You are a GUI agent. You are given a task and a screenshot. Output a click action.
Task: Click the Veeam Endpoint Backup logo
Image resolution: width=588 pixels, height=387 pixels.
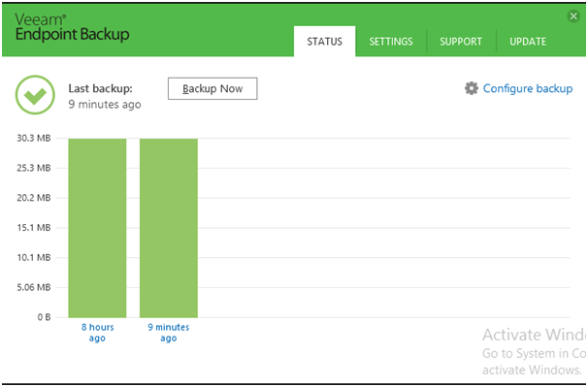tap(72, 27)
